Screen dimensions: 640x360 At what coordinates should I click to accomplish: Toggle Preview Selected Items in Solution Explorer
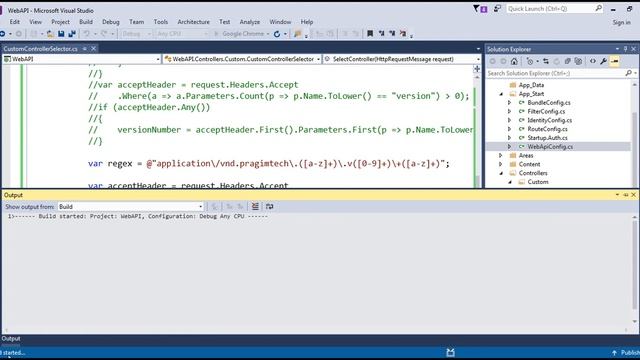[614, 61]
